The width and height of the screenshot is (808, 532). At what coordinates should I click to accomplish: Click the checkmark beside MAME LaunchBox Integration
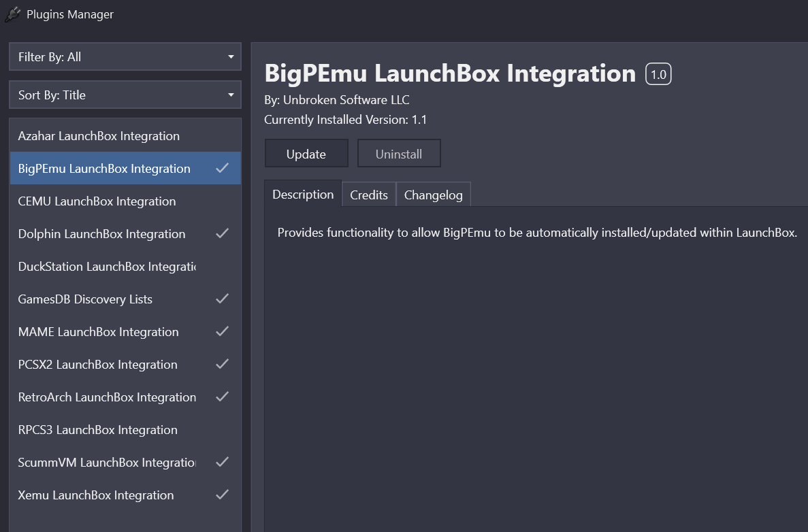point(222,331)
